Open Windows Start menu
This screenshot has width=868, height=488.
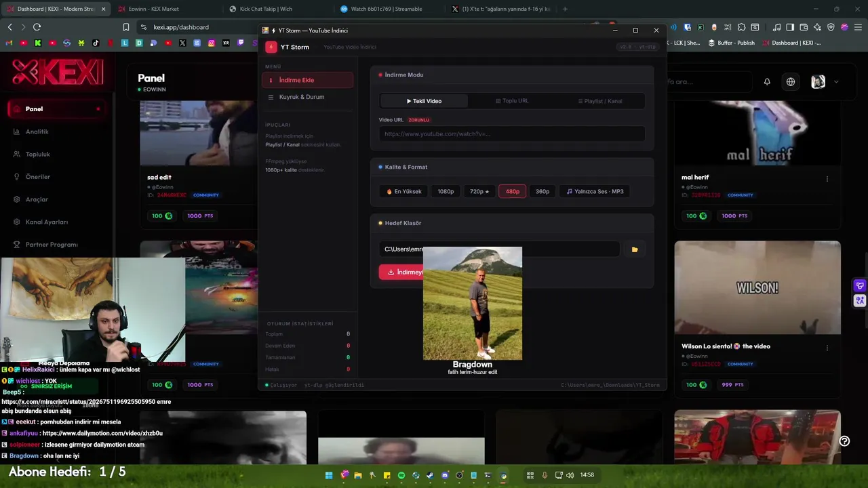click(329, 475)
